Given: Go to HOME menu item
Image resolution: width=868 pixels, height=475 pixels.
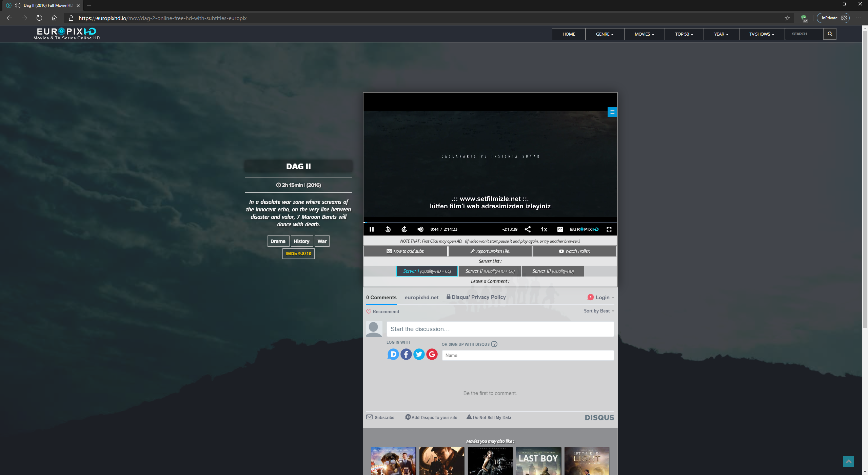Looking at the screenshot, I should click(x=569, y=34).
